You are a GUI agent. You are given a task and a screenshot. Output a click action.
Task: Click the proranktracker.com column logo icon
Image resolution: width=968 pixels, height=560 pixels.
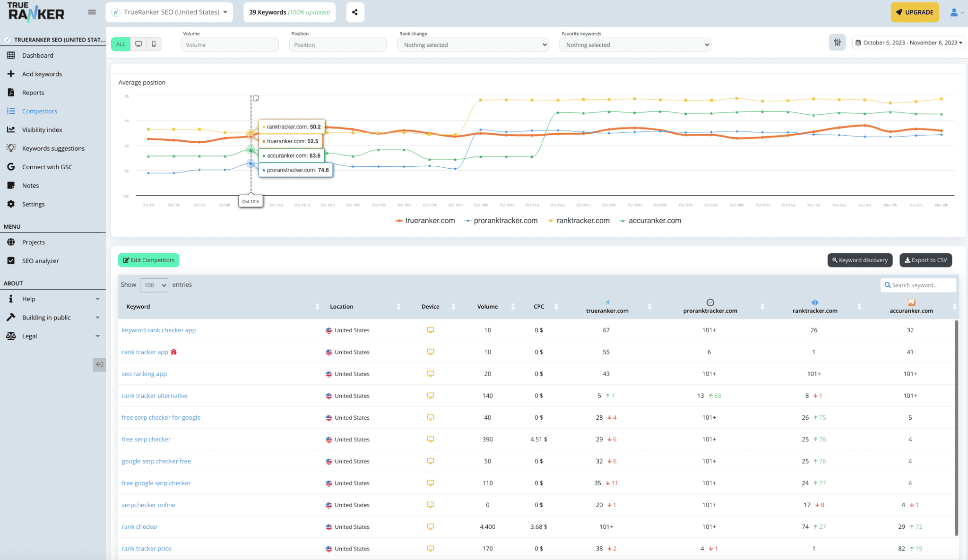[710, 302]
